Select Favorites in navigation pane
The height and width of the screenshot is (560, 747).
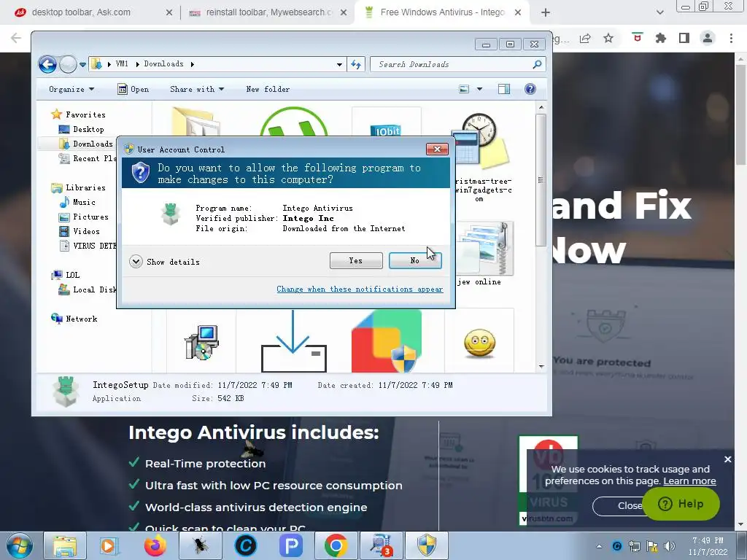point(79,114)
